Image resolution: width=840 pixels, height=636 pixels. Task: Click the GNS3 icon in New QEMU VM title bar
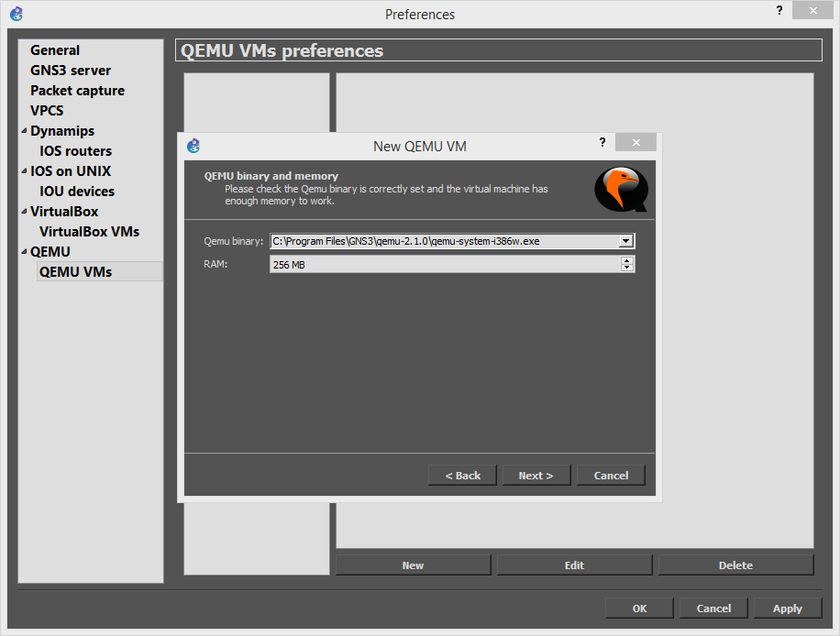pyautogui.click(x=193, y=146)
